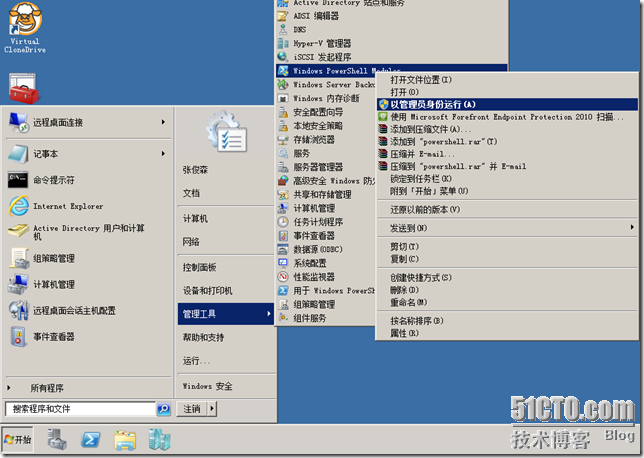
Task: Select 以管理员身份运行(A) in context menu
Action: point(507,104)
